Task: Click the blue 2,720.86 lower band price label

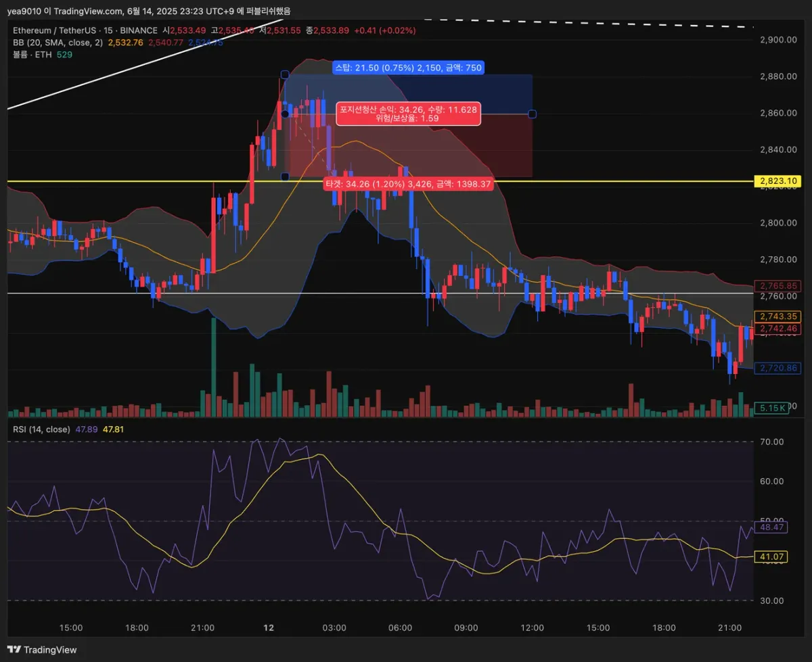Action: pyautogui.click(x=777, y=368)
